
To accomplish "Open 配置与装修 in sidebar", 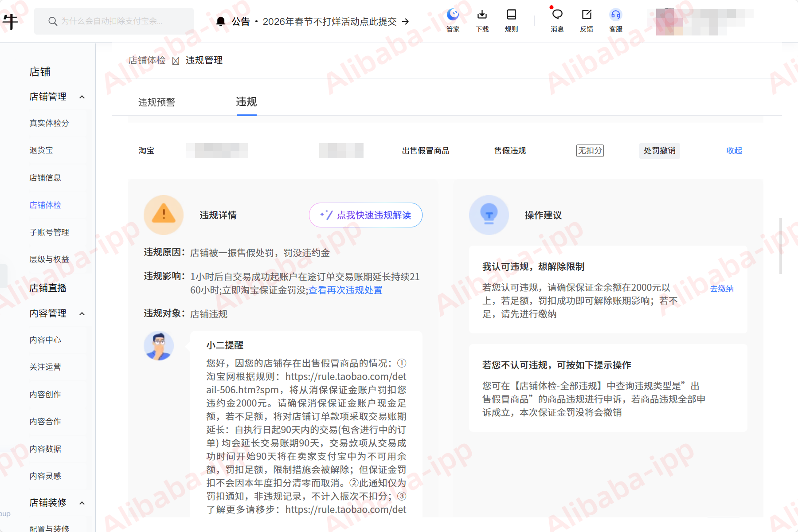I will 49,528.
